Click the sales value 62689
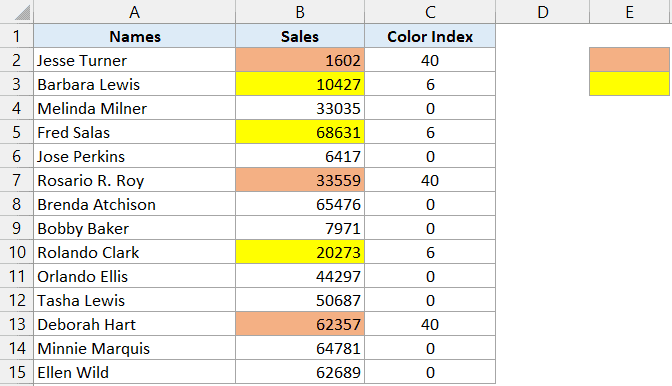Viewport: 672px width, 386px height. (x=300, y=371)
